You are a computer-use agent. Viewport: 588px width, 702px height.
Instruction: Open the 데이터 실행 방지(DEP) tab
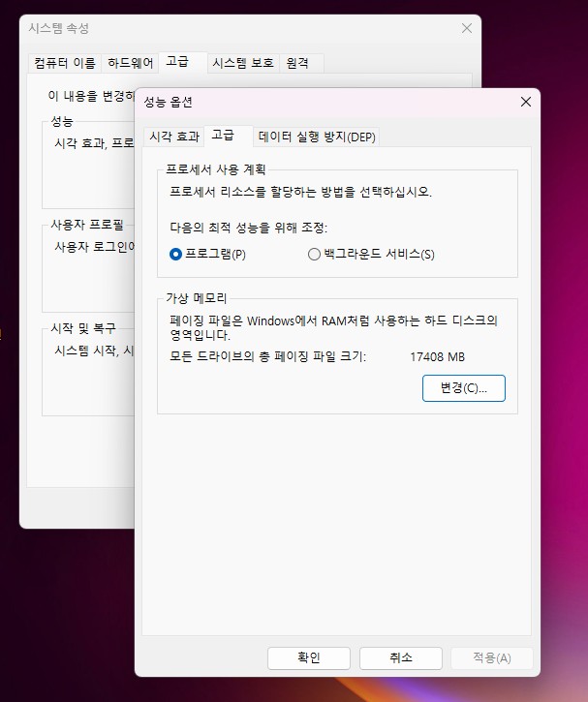(317, 137)
